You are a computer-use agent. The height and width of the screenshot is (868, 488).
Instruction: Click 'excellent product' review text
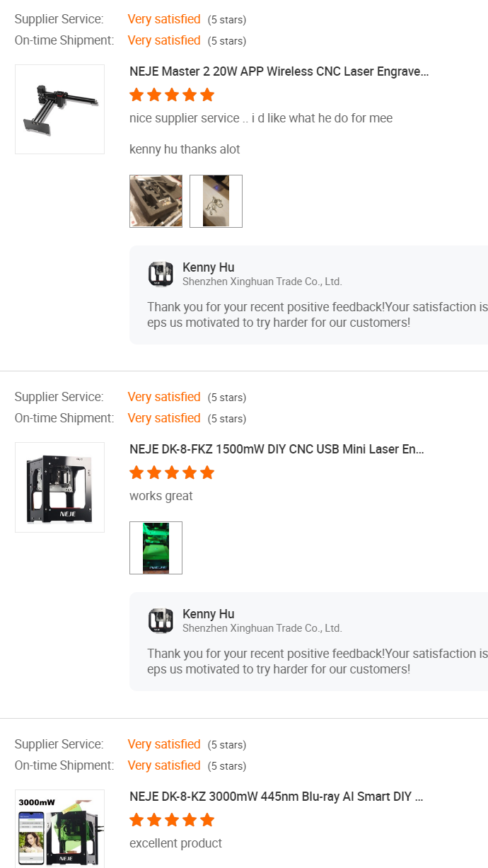175,843
